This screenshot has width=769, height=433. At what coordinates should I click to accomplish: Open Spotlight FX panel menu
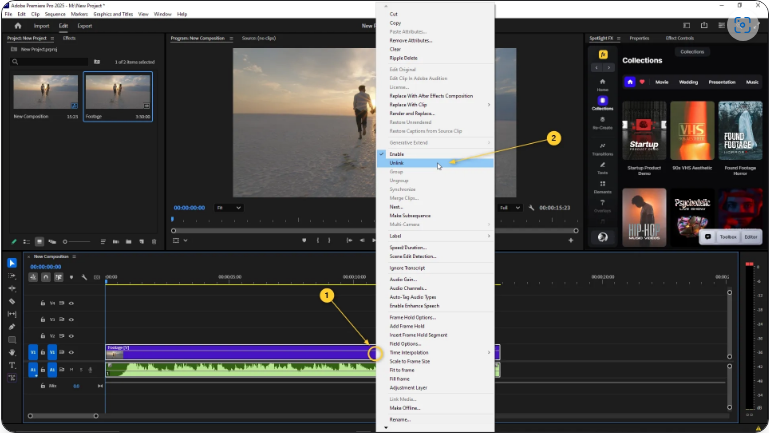click(618, 38)
